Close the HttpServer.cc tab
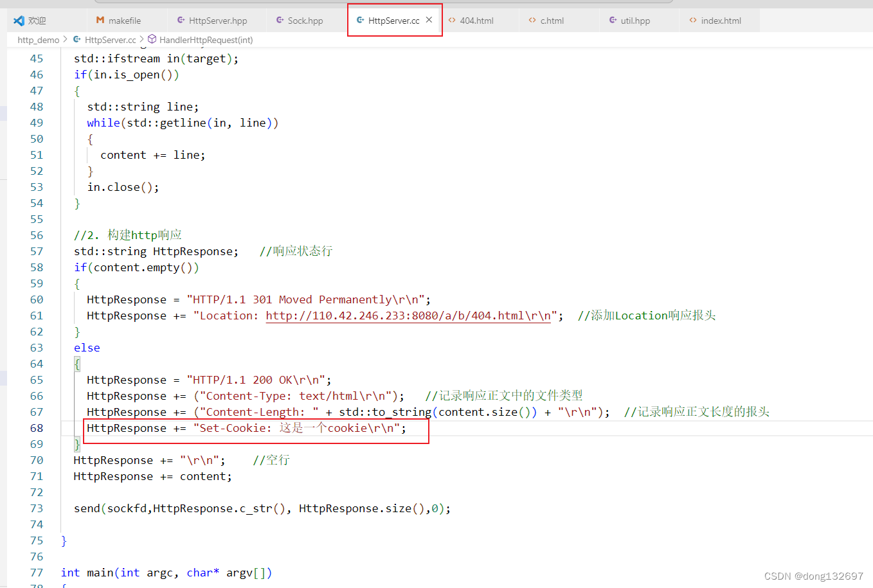873x588 pixels. click(429, 20)
